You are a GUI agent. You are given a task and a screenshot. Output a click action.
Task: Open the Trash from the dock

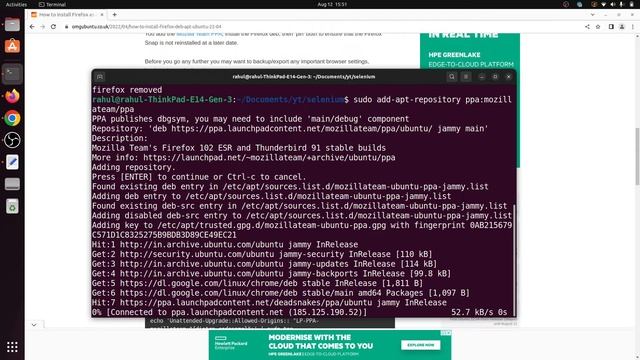(x=12, y=206)
